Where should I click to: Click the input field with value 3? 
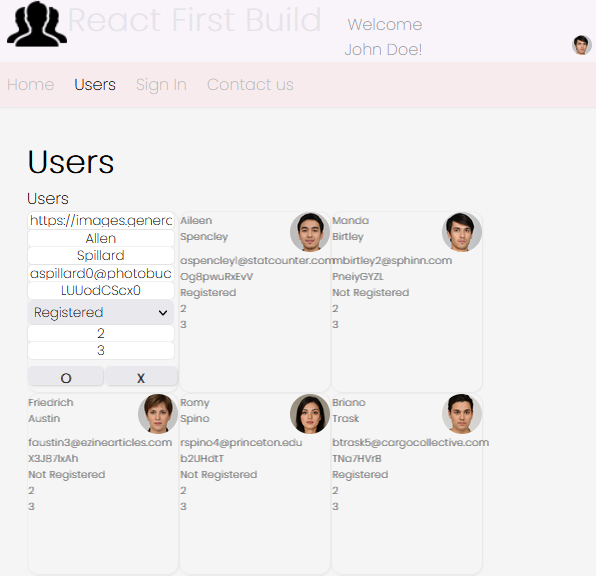tap(101, 351)
